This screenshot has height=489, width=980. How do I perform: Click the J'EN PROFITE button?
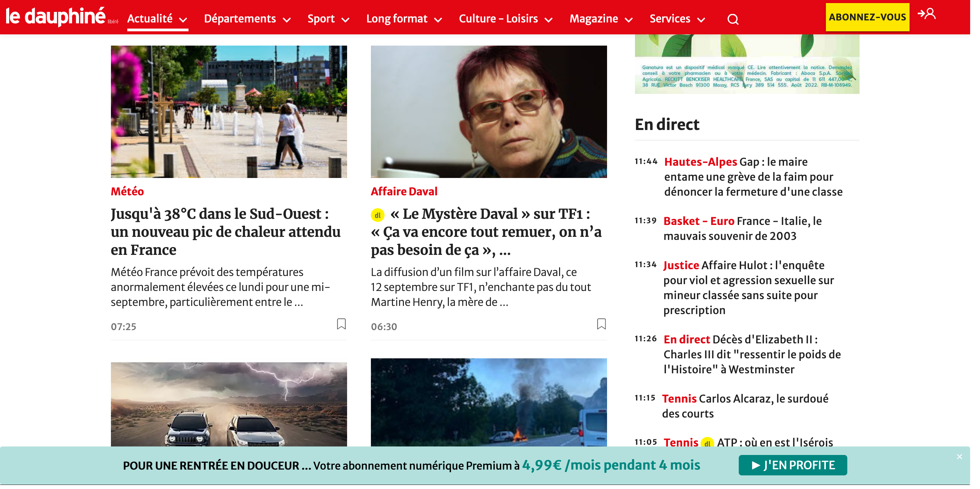pos(793,465)
